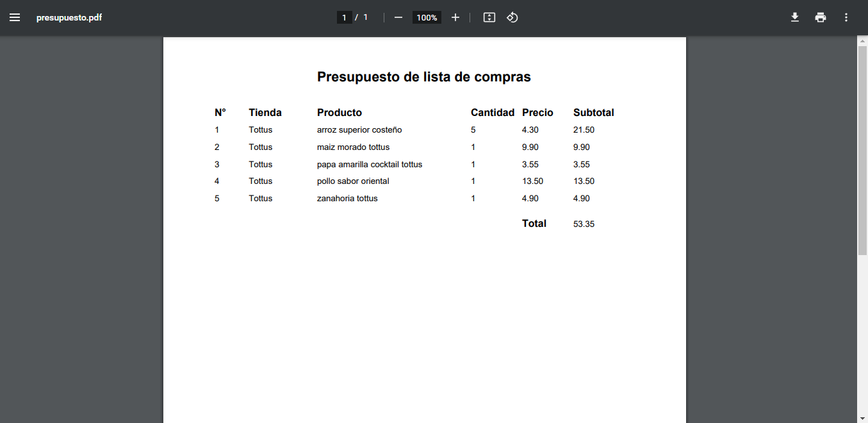Screen dimensions: 868x423
Task: Click Tottus in the zanahoria row
Action: 261,198
